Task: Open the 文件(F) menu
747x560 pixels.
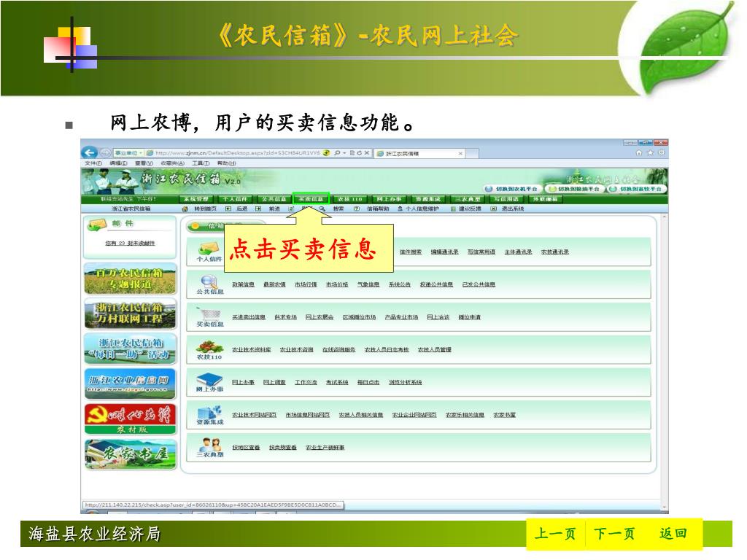Action: [x=94, y=163]
